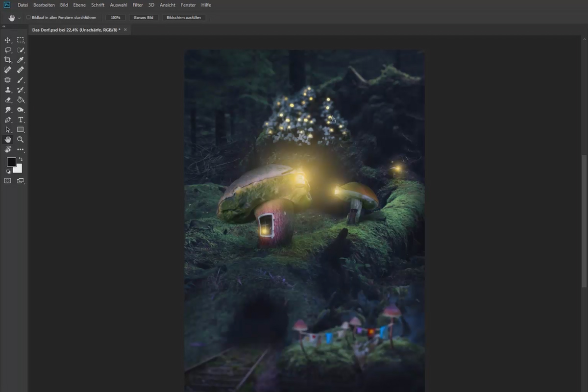
Task: Select the History Brush tool
Action: 21,90
